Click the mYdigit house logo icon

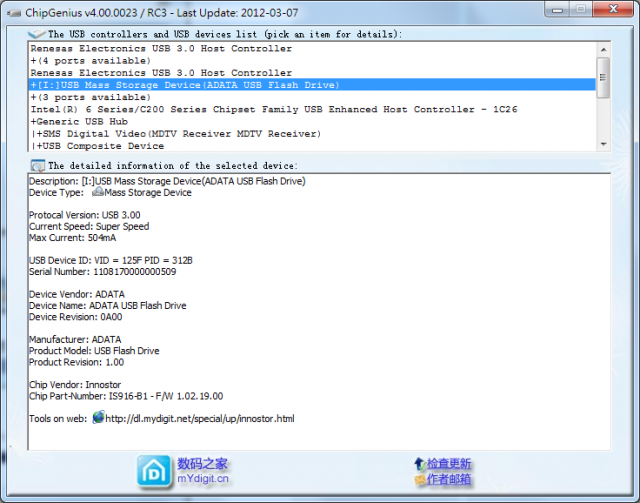pos(154,472)
